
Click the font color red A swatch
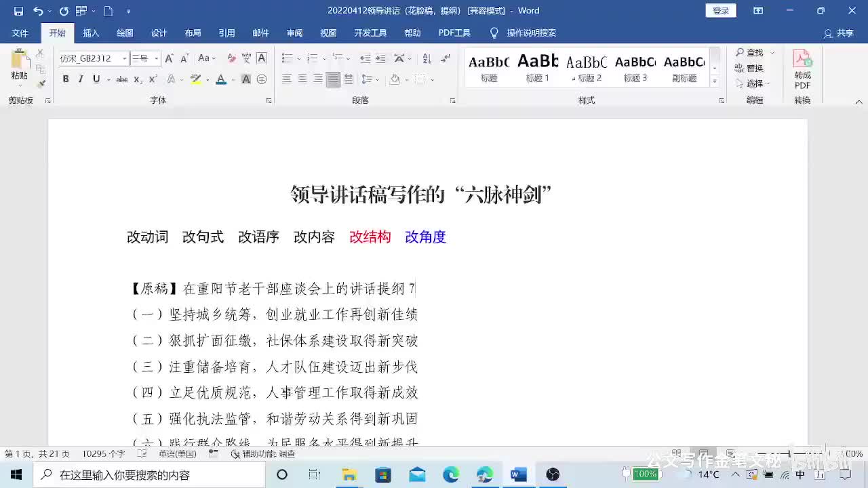pyautogui.click(x=220, y=79)
